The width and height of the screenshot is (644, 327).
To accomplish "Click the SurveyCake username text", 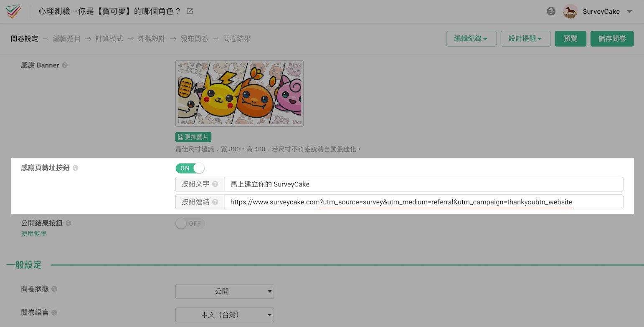I will [x=601, y=12].
